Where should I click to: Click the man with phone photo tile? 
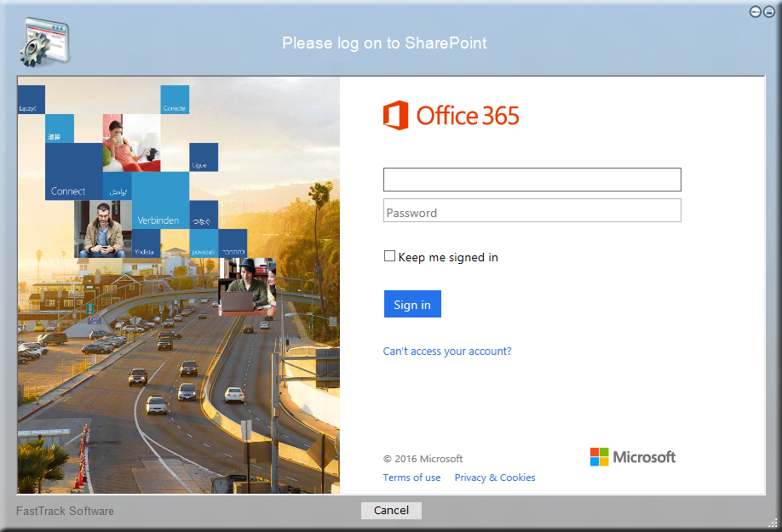pyautogui.click(x=103, y=229)
